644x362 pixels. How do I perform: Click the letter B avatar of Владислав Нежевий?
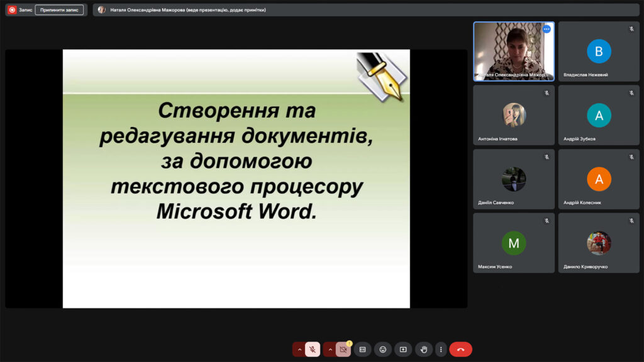click(599, 52)
